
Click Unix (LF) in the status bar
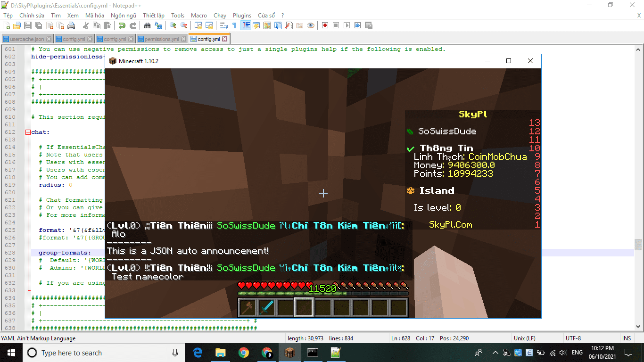point(524,338)
